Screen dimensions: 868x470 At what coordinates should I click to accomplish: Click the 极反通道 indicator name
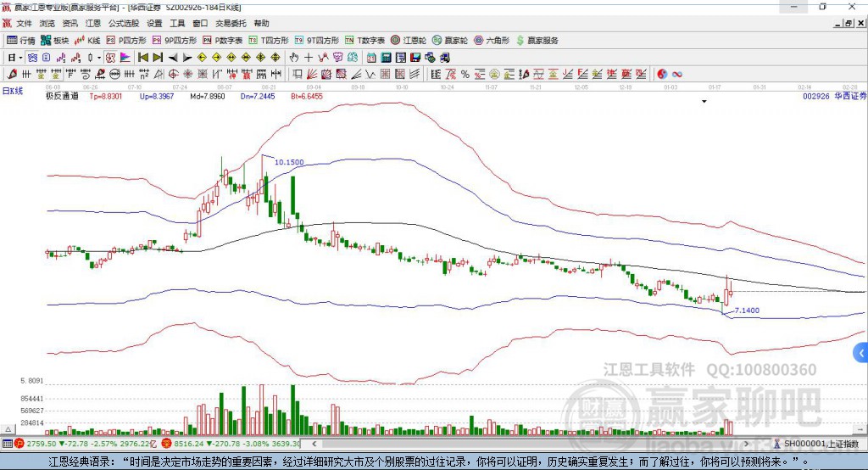pyautogui.click(x=62, y=96)
